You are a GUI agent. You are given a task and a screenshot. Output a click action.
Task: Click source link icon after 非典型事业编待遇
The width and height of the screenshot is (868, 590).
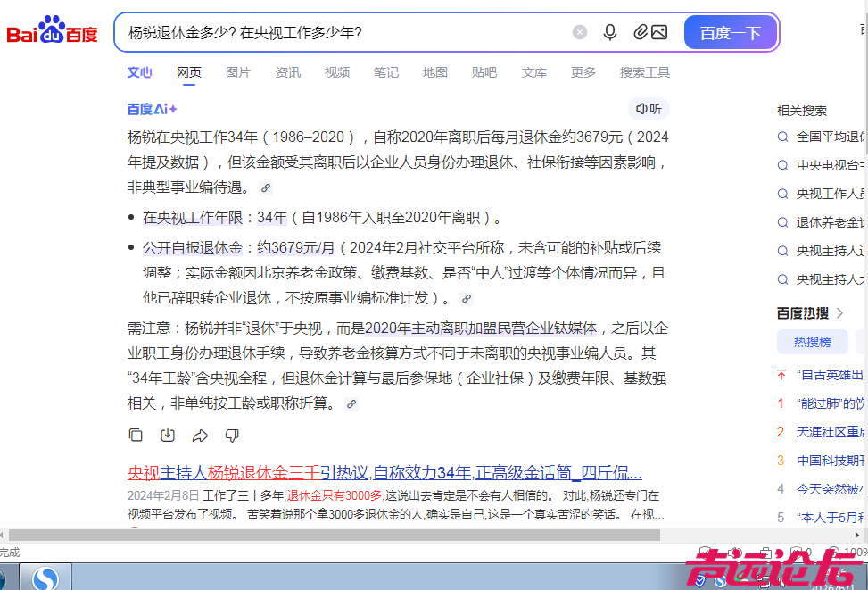tap(266, 187)
